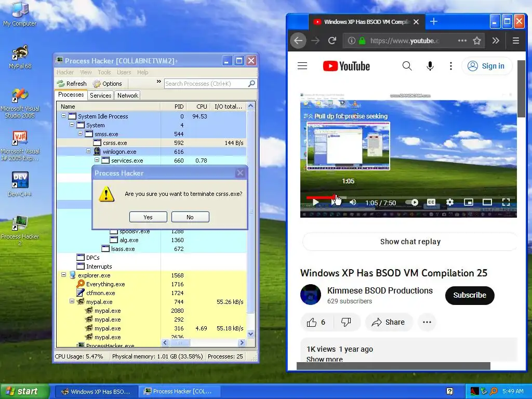Open the Help menu in Process Hacker
Image resolution: width=532 pixels, height=399 pixels.
point(142,72)
